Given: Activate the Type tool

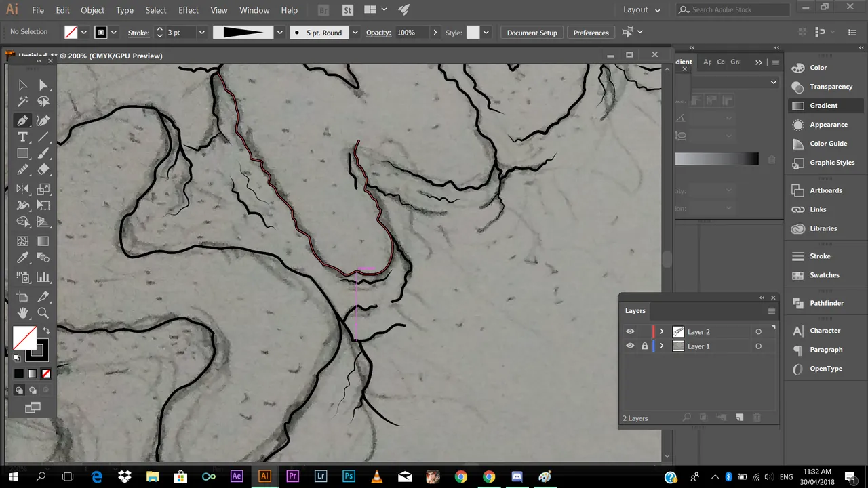Looking at the screenshot, I should point(22,137).
